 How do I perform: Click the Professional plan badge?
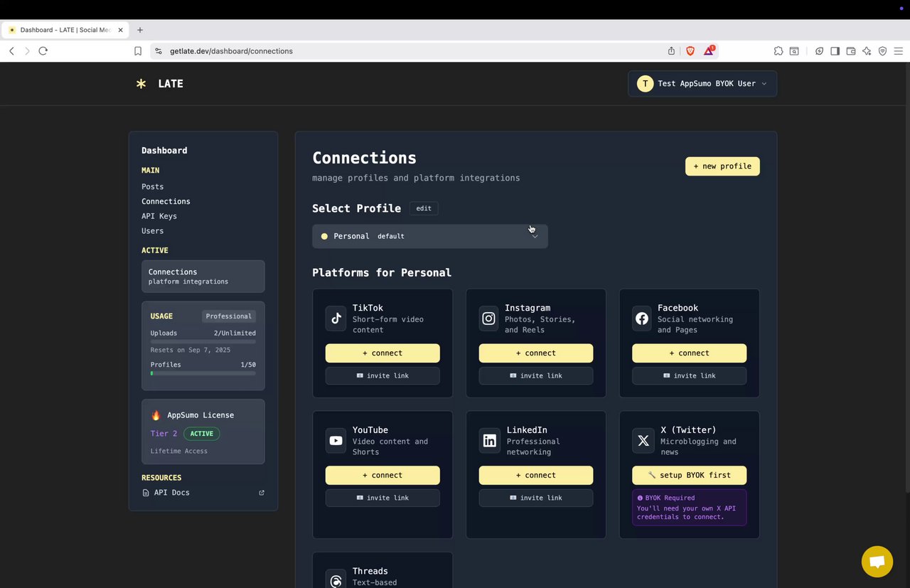229,316
